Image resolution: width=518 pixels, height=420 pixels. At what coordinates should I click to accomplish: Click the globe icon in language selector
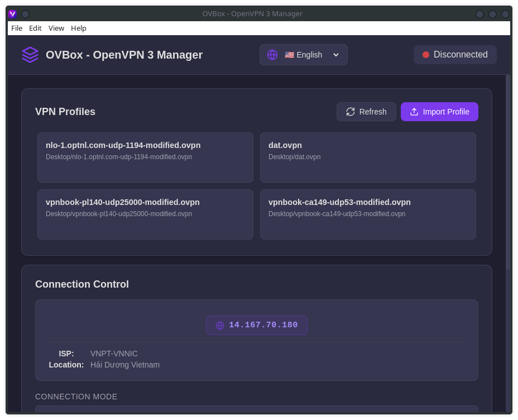(272, 55)
